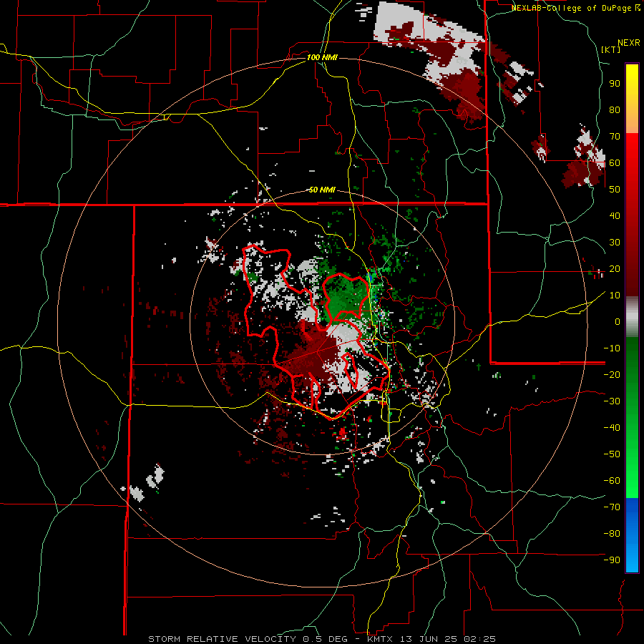
Task: Click the 100 NMI range ring label
Action: (x=322, y=57)
